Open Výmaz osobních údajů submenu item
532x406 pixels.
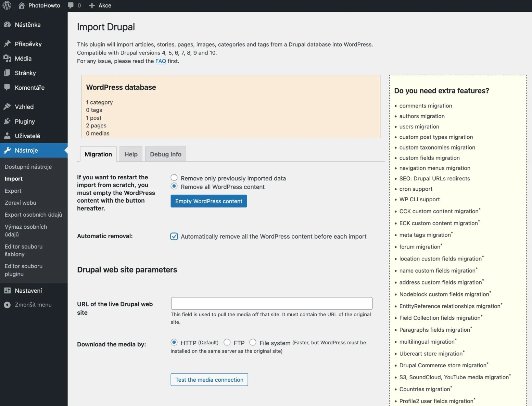(26, 230)
